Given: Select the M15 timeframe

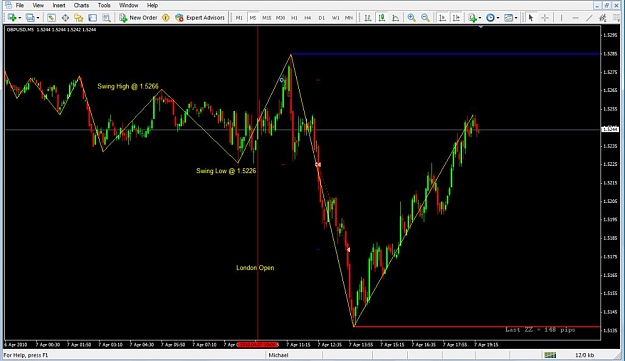Looking at the screenshot, I should coord(267,18).
